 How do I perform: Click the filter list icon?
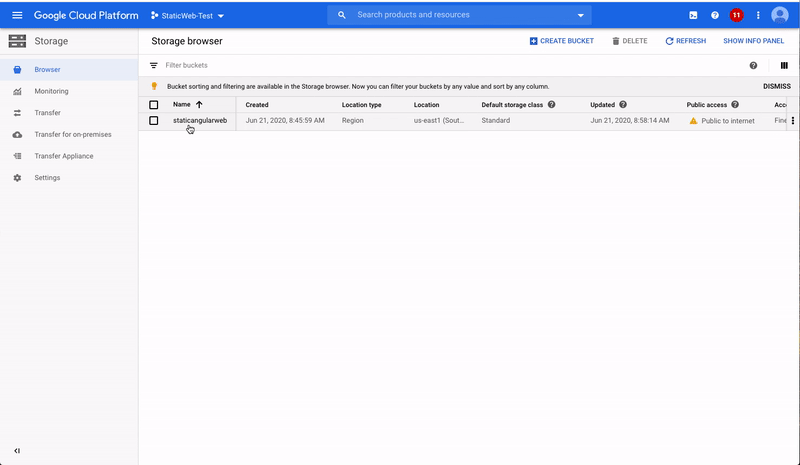(x=154, y=65)
